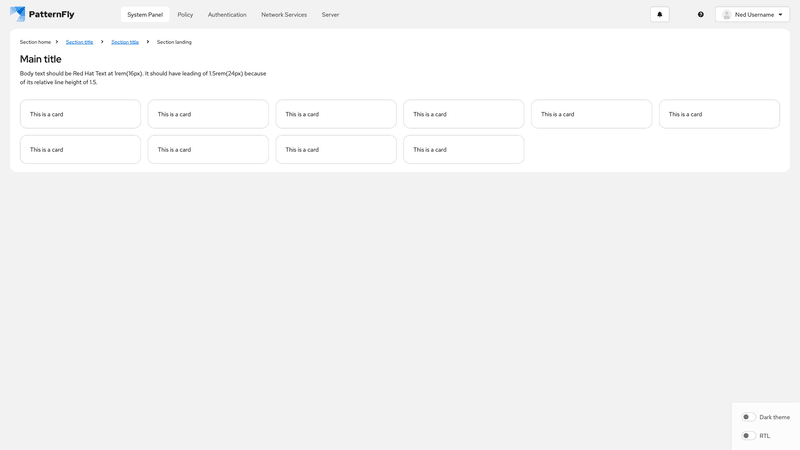Screen dimensions: 800x450
Task: Select the Server tab
Action: [330, 14]
